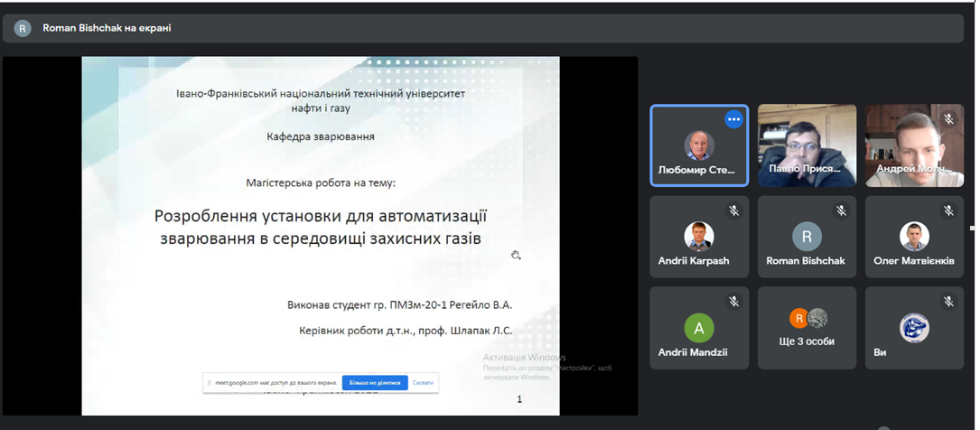Screen dimensions: 980x430
Task: Click the muted mic icon on Андрей's tile
Action: pos(948,119)
